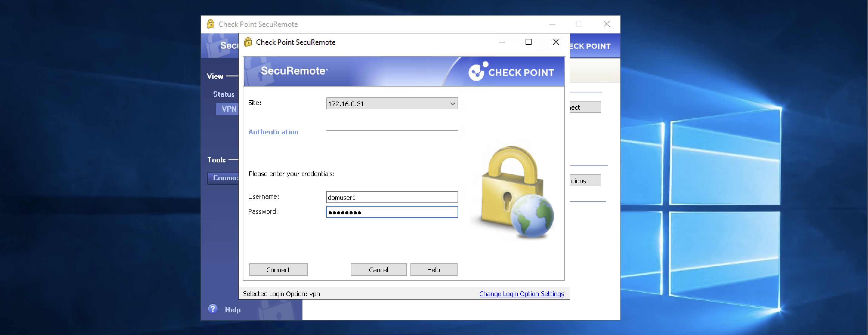Viewport: 868px width, 335px height.
Task: Close the background SecuRemote window
Action: tap(606, 24)
